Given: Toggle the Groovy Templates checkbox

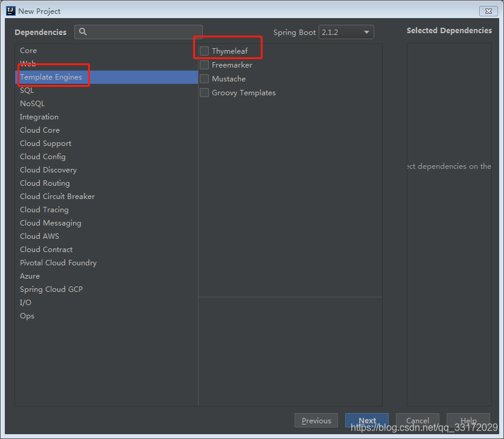Looking at the screenshot, I should coord(205,92).
